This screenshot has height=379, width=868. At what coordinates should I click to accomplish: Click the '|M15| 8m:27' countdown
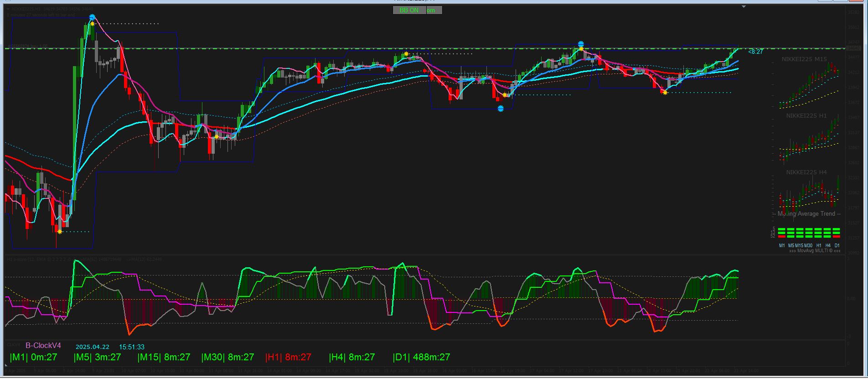point(164,358)
